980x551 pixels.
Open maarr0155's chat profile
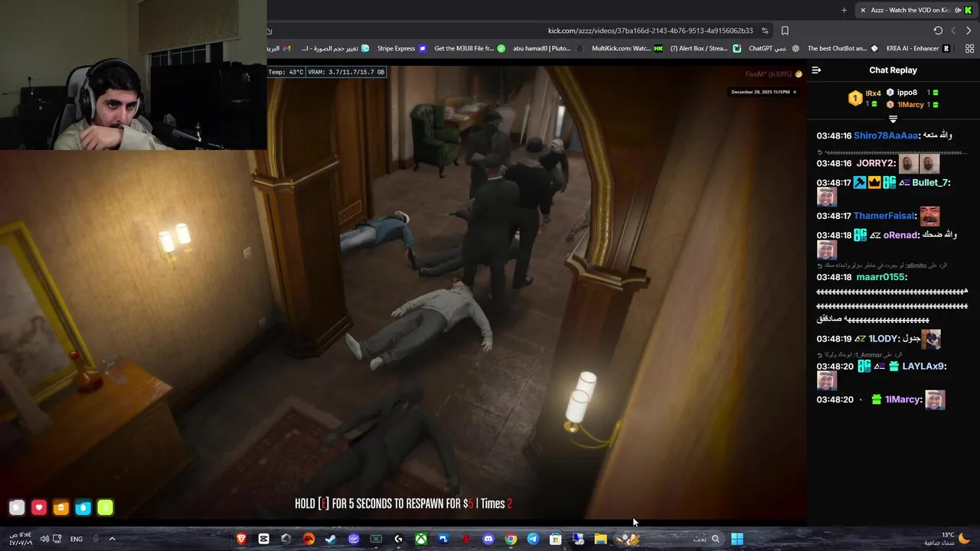pos(880,277)
